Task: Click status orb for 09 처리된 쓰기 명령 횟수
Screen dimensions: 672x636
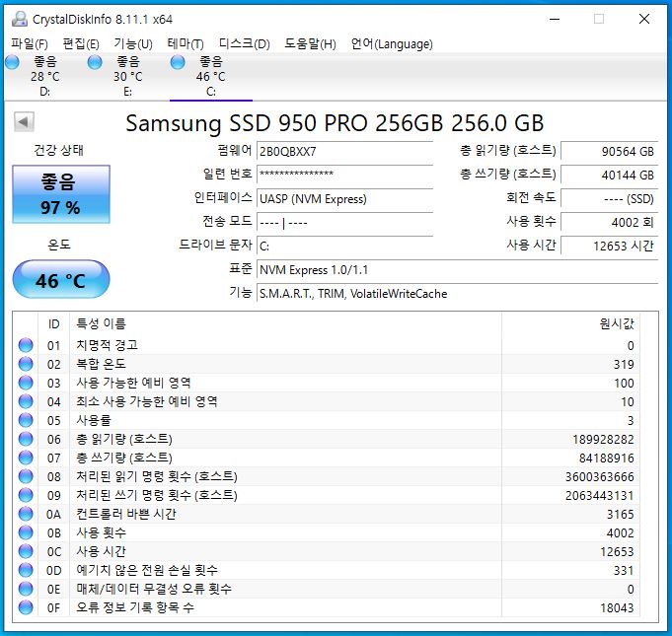Action: [x=26, y=496]
